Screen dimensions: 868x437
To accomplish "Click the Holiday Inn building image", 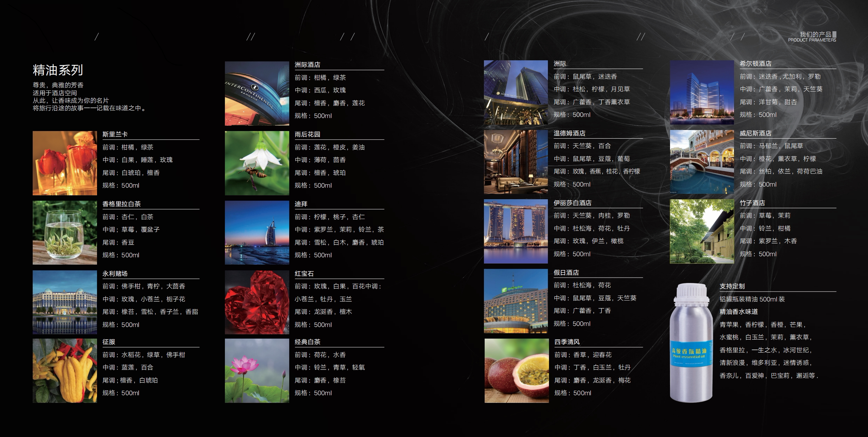I will click(516, 301).
